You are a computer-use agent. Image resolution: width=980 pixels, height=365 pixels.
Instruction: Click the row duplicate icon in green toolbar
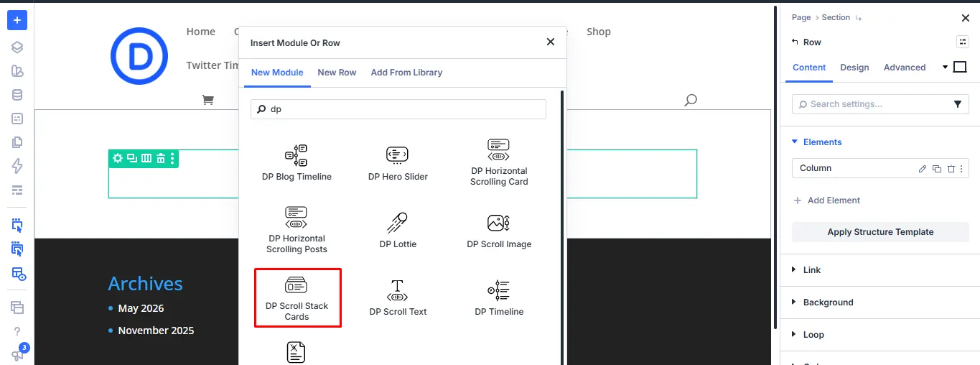pyautogui.click(x=131, y=158)
